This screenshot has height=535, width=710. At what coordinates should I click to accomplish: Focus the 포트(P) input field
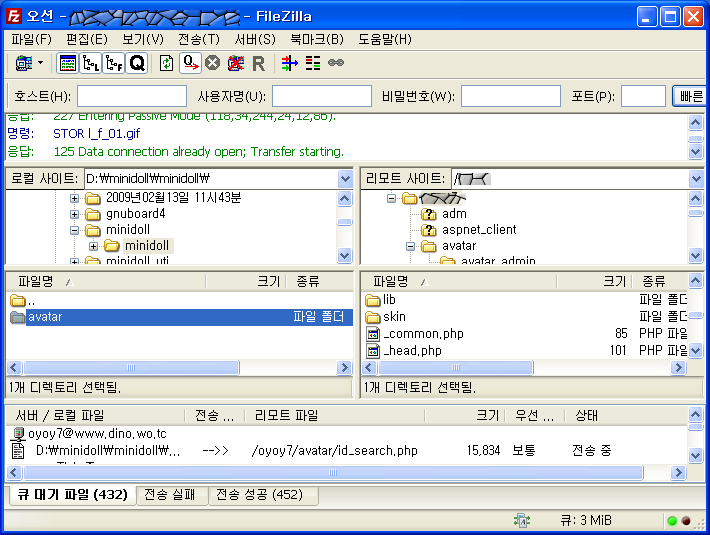(x=643, y=96)
